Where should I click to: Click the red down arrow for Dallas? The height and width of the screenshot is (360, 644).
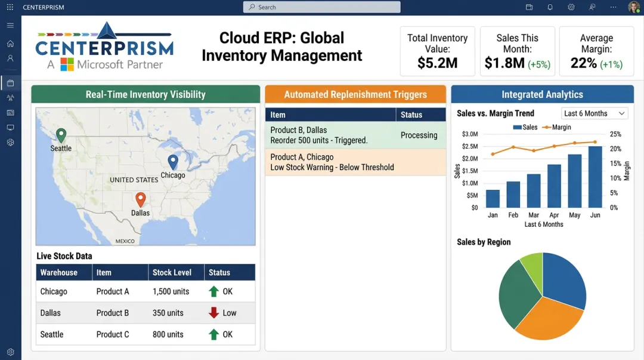tap(213, 313)
